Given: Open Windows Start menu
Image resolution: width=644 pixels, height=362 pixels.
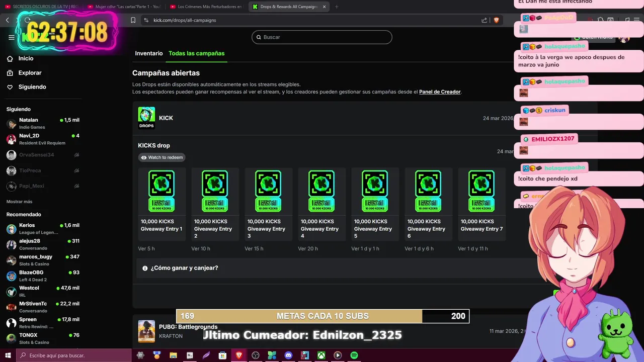Looking at the screenshot, I should pyautogui.click(x=8, y=355).
